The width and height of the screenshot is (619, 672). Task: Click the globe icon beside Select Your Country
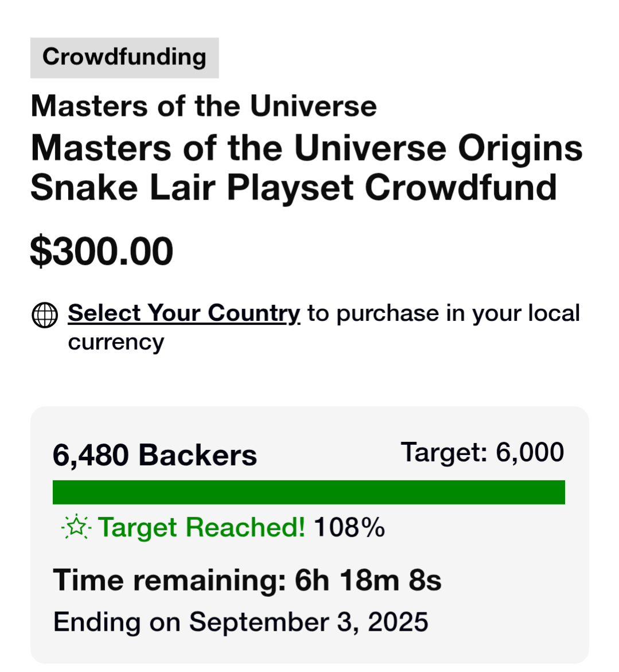tap(45, 315)
